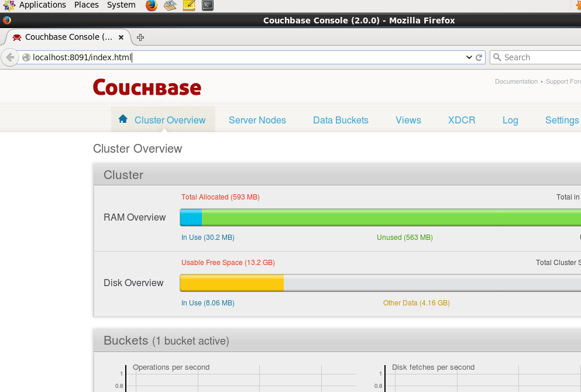Click the 'Unused (563 MB)' label
Viewport: 581px width, 392px height.
(x=405, y=238)
